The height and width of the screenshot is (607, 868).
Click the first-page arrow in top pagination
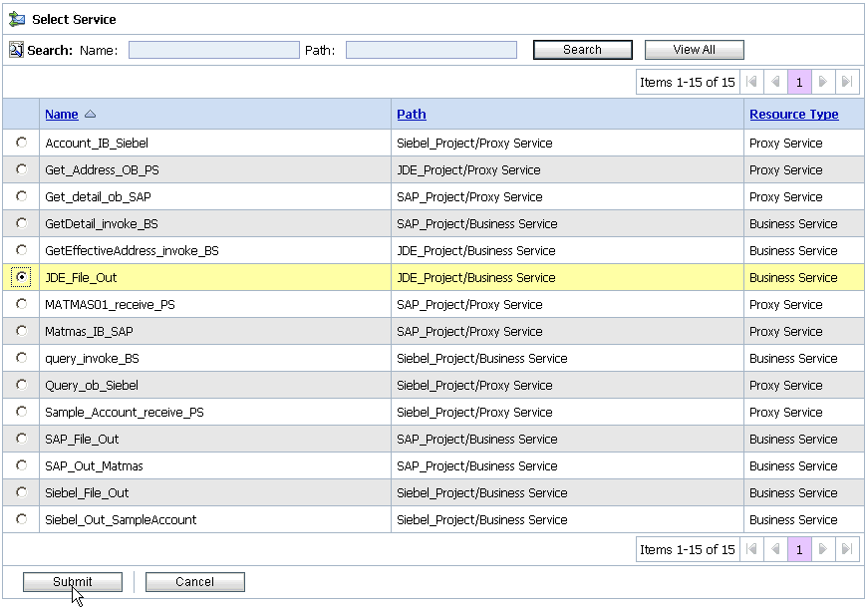[x=751, y=82]
